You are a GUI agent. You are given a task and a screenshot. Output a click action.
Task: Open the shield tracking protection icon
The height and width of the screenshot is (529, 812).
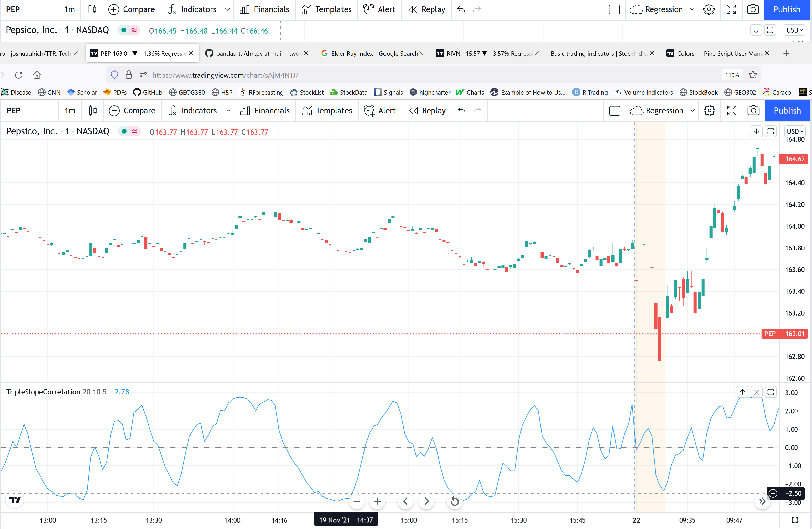coord(114,75)
